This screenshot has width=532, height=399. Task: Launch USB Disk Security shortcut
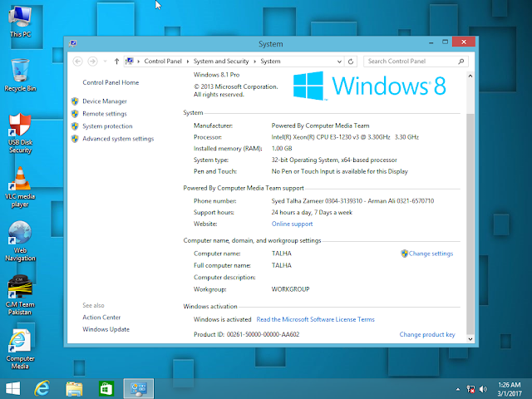pos(20,133)
